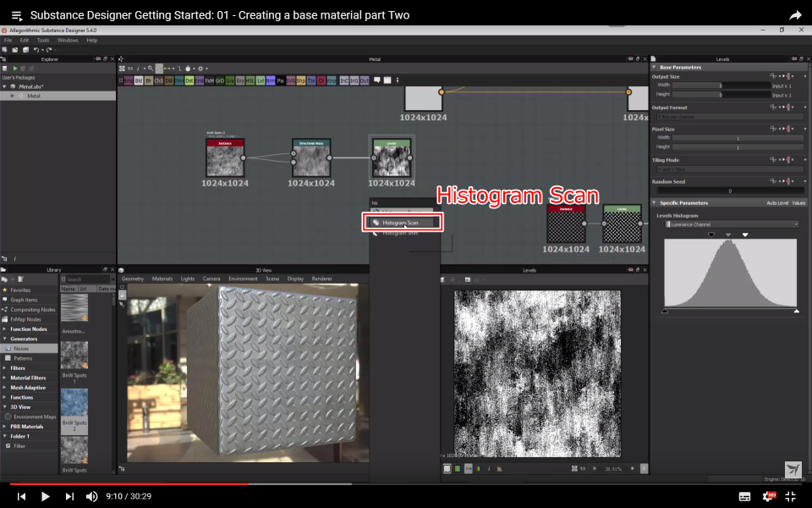Adjust the Random Seed slider
This screenshot has height=508, width=812.
point(730,190)
